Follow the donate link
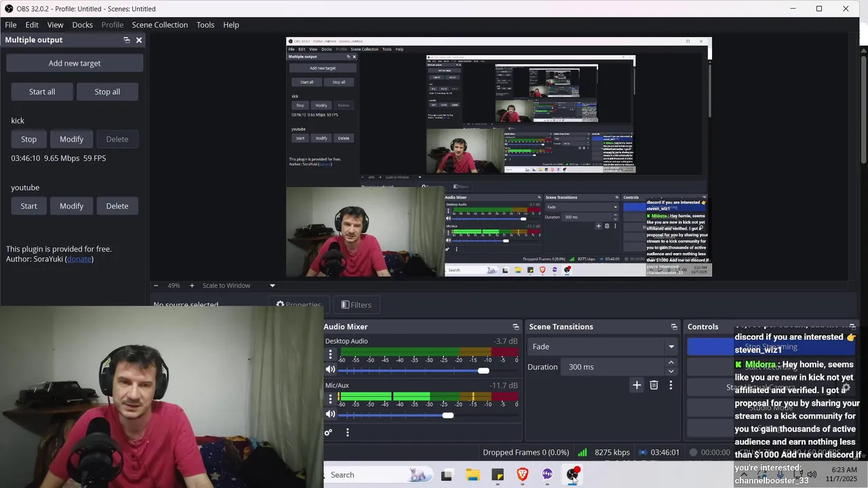Viewport: 868px width, 488px height. click(79, 259)
